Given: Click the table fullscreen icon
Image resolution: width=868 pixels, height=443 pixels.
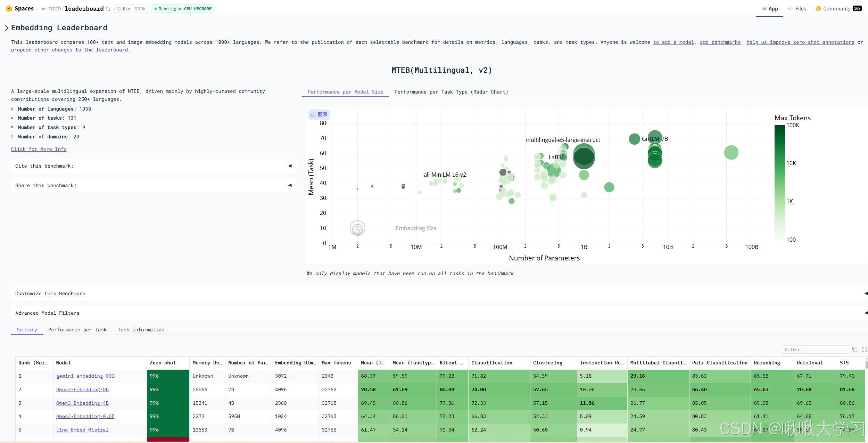Looking at the screenshot, I should click(x=864, y=349).
